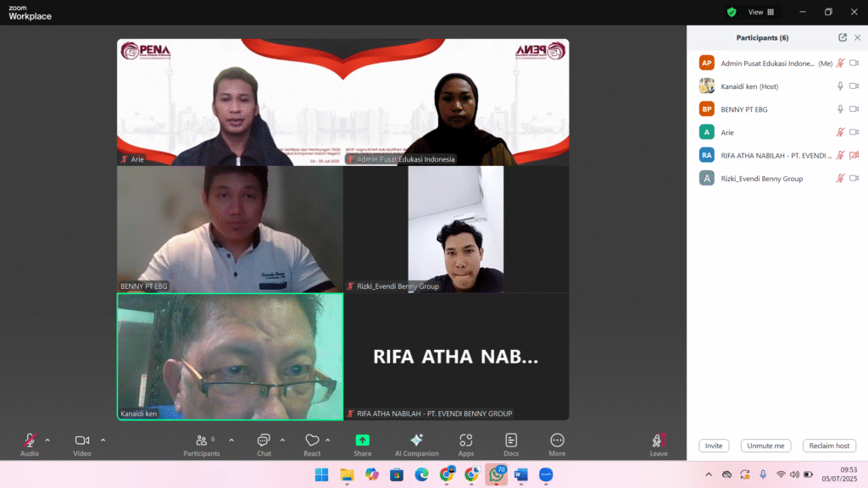The width and height of the screenshot is (868, 488).
Task: Click RA avatar in participant list
Action: (706, 156)
